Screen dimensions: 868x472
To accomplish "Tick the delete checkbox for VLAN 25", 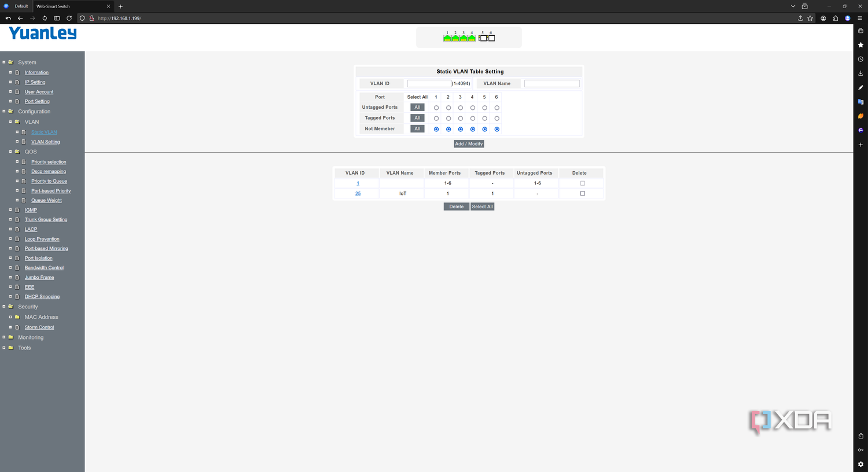I will (583, 194).
